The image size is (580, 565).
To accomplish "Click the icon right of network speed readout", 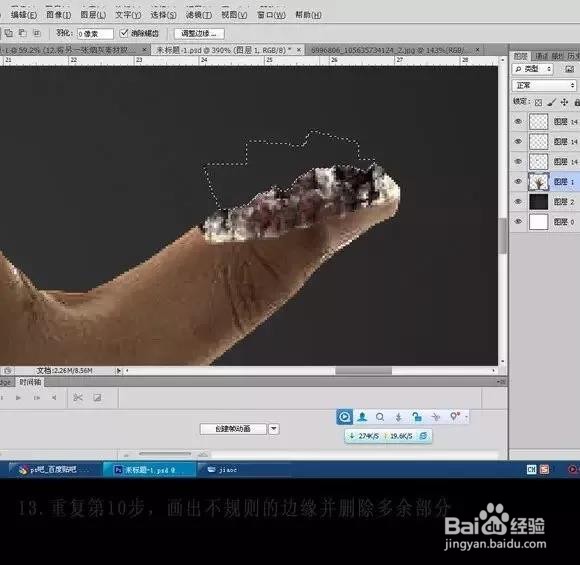I will (423, 436).
